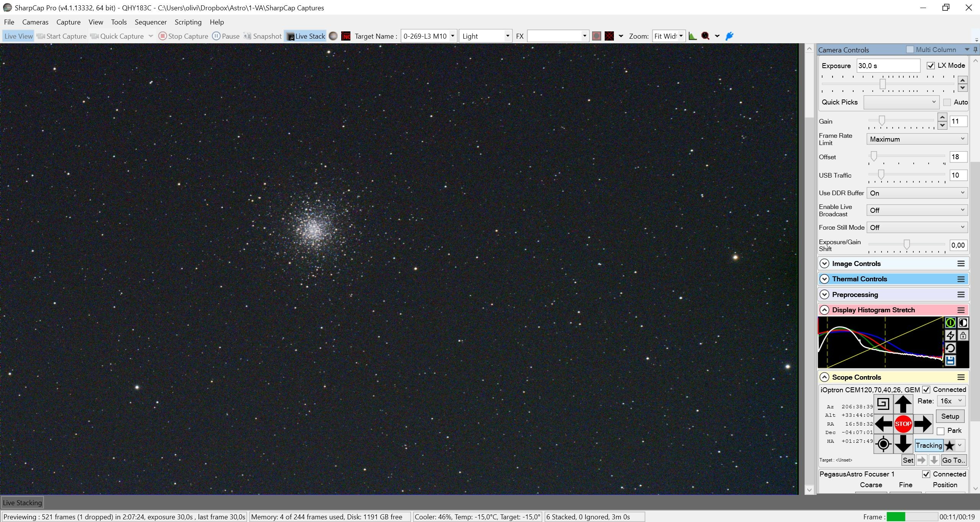Click the lightning bolt auto-stretch icon
This screenshot has height=522, width=980.
pyautogui.click(x=950, y=336)
